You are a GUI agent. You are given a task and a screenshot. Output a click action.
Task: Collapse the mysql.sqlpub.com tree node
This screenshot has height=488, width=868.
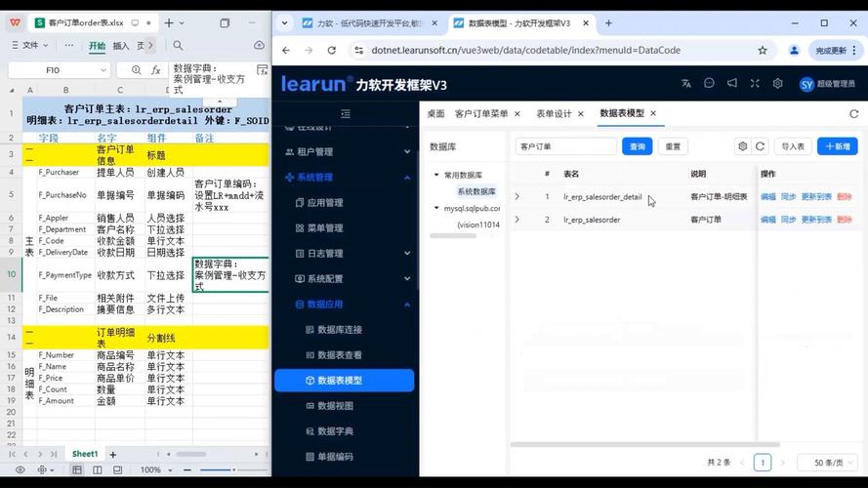pos(436,208)
